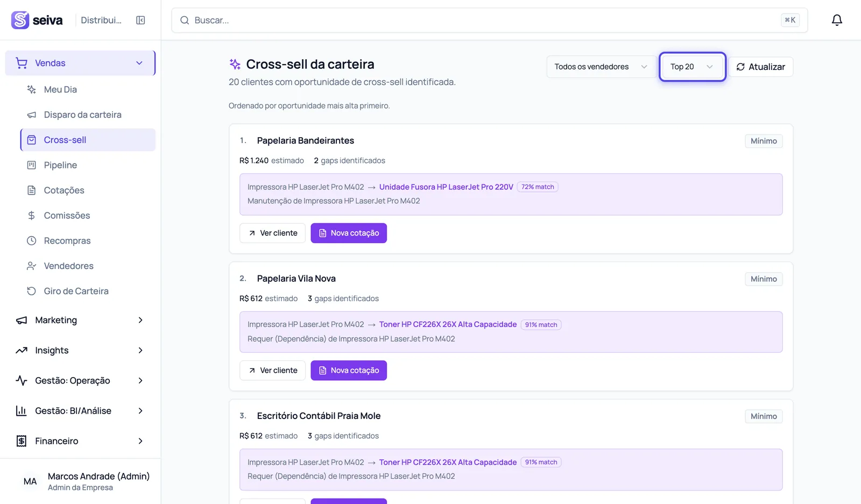Open the Recompras menu item
This screenshot has width=861, height=504.
tap(88, 240)
